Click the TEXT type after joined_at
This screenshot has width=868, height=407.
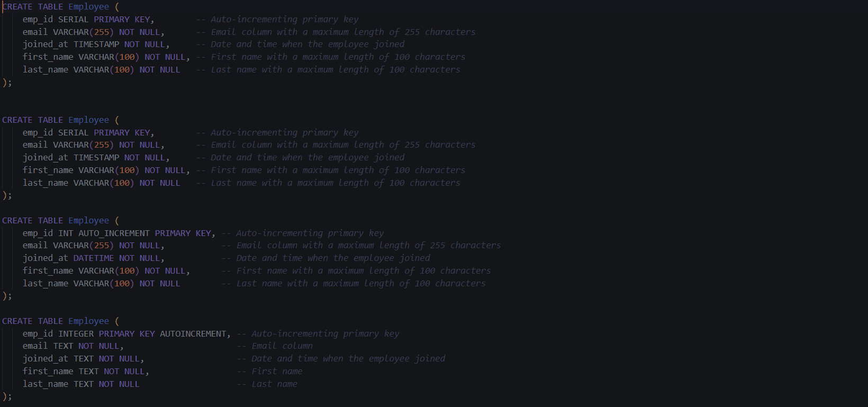pyautogui.click(x=83, y=359)
